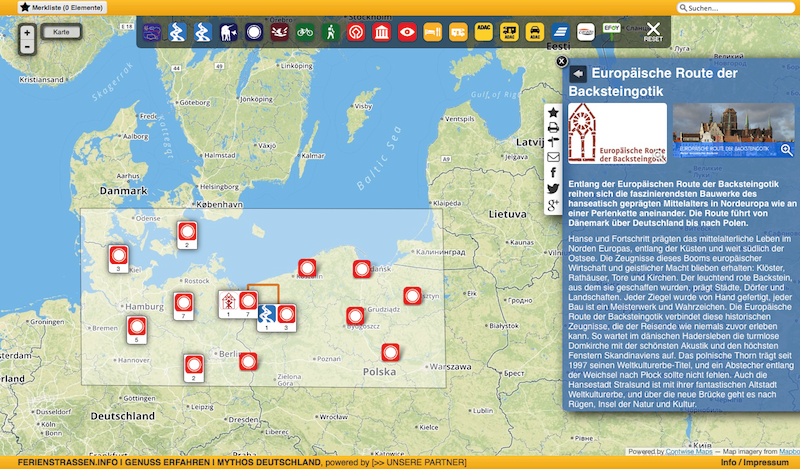Viewport: 800px width, 469px height.
Task: Toggle the orange camper van icon
Action: [458, 32]
